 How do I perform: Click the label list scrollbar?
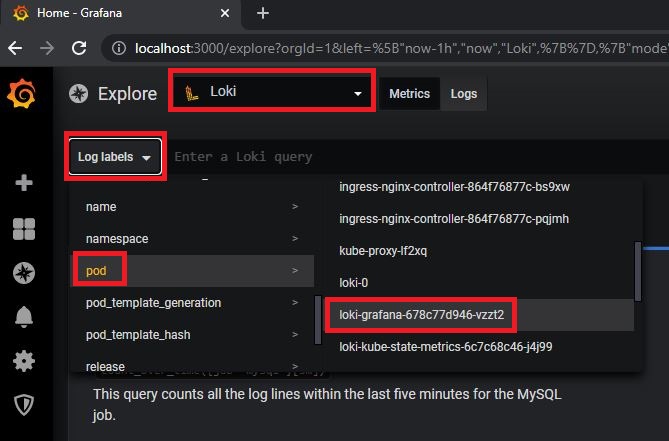click(318, 320)
